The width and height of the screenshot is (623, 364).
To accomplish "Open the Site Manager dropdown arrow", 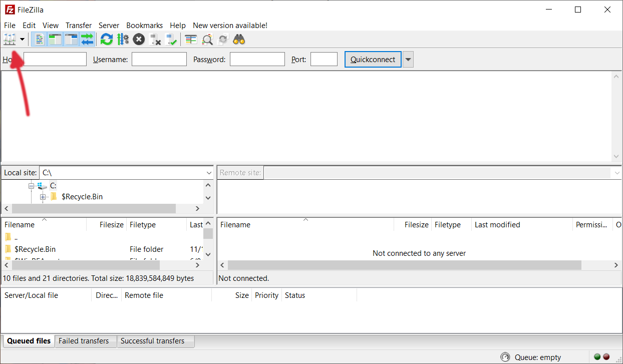I will tap(22, 40).
